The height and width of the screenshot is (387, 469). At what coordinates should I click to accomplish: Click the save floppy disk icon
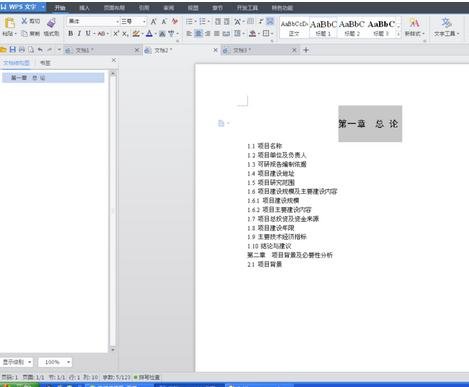(13, 50)
